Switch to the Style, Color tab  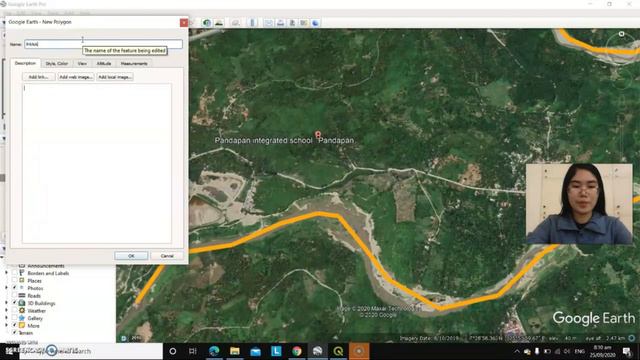pos(57,64)
